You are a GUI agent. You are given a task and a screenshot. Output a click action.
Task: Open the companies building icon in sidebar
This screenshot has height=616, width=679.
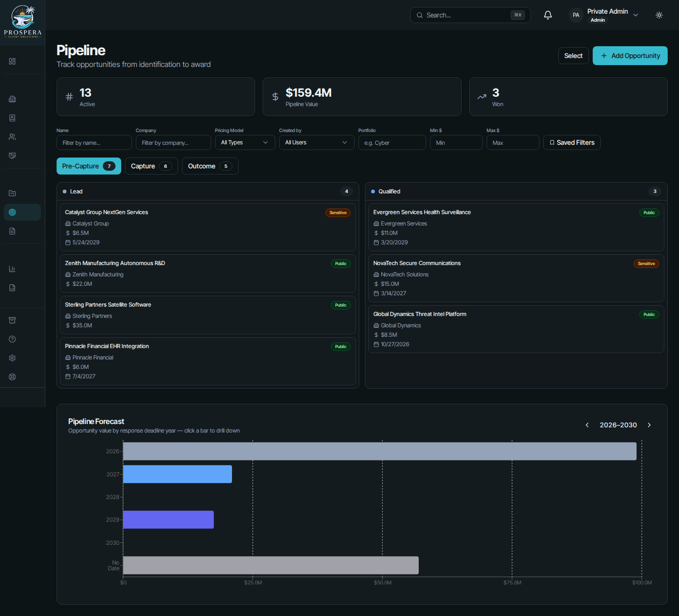coord(12,99)
